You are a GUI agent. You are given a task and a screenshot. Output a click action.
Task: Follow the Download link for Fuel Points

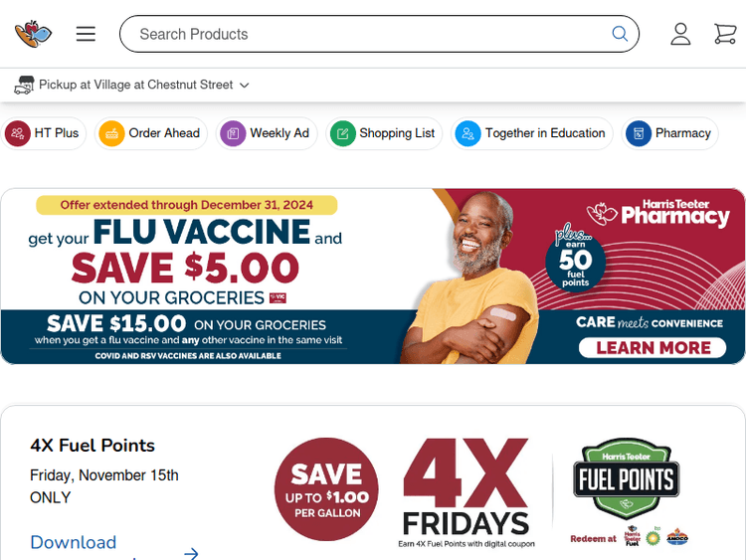(74, 542)
